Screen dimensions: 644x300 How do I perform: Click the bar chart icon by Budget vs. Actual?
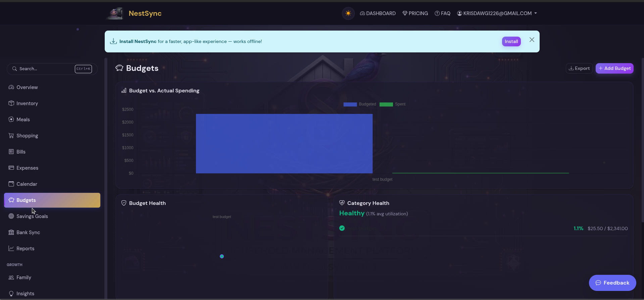pos(124,91)
